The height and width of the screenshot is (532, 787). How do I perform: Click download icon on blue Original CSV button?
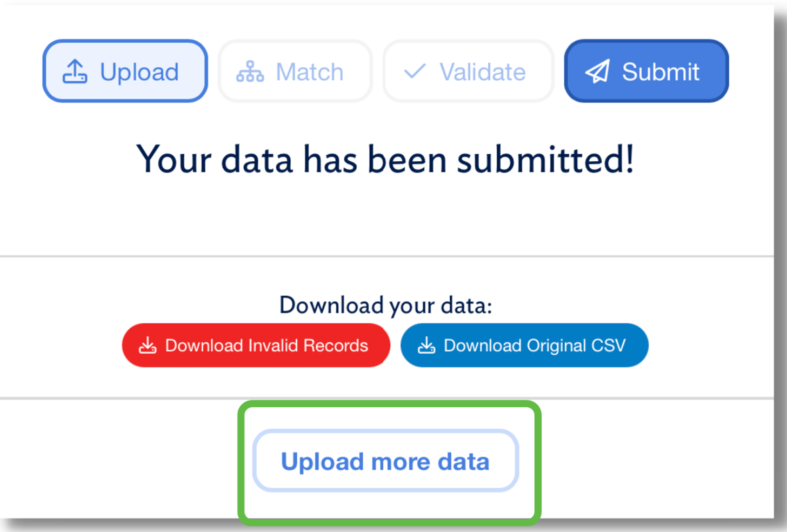click(x=426, y=345)
